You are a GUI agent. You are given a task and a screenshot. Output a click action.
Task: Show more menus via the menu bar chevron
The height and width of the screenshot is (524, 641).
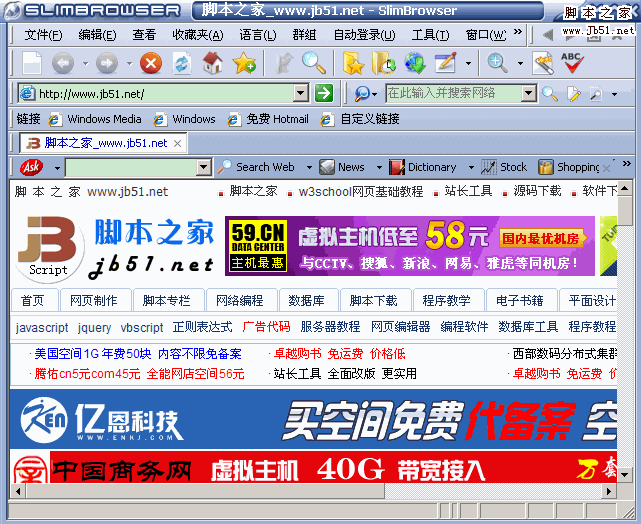coord(518,31)
